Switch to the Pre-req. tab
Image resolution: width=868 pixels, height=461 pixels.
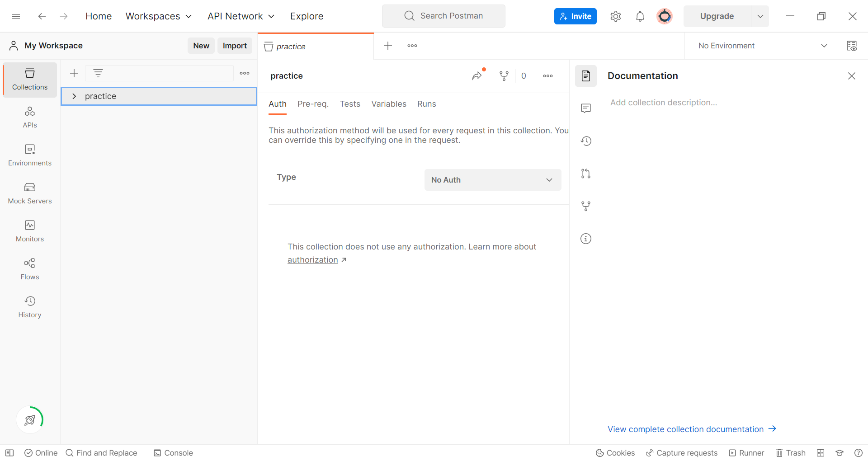coord(313,104)
